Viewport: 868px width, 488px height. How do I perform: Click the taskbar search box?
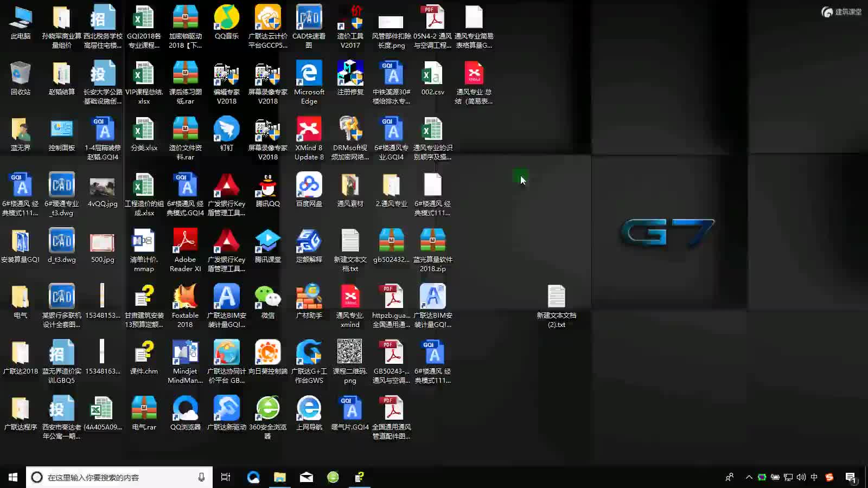click(119, 477)
